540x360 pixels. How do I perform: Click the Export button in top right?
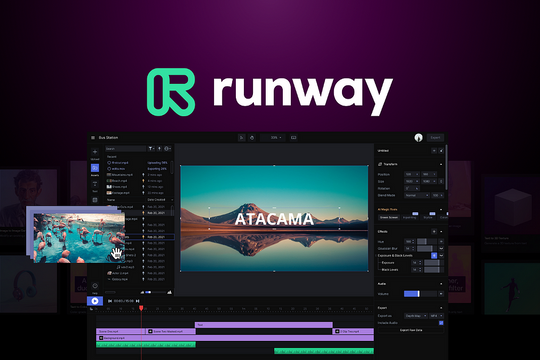coord(435,137)
